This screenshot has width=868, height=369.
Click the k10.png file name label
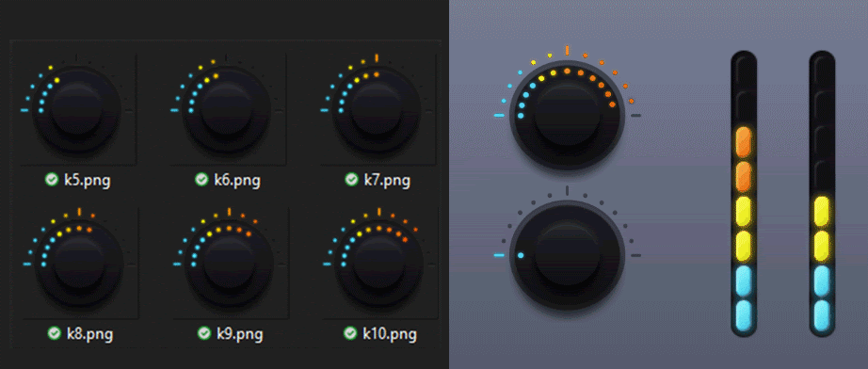coord(389,334)
